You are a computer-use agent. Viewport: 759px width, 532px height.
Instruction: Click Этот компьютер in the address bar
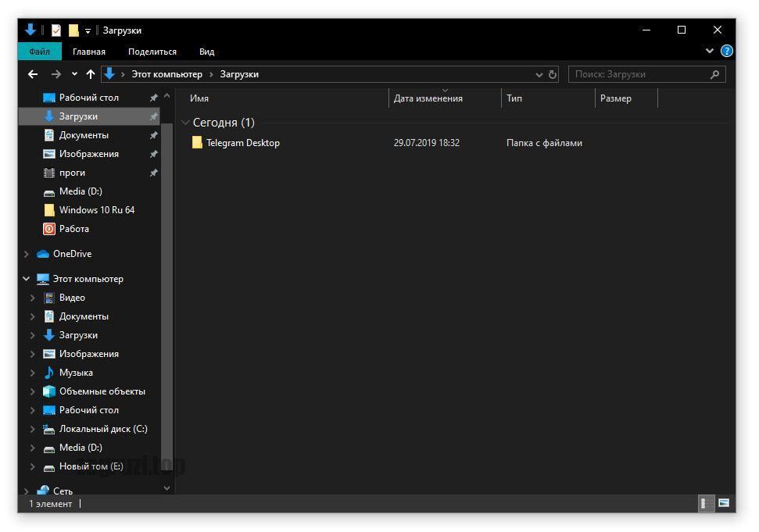point(167,74)
